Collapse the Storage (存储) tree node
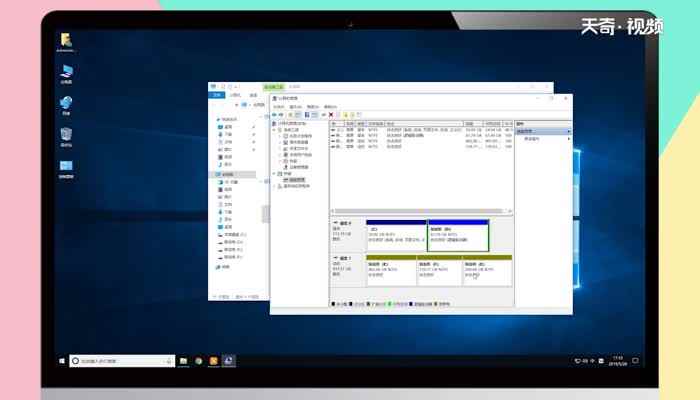Screen dimensions: 700x400 (280, 174)
